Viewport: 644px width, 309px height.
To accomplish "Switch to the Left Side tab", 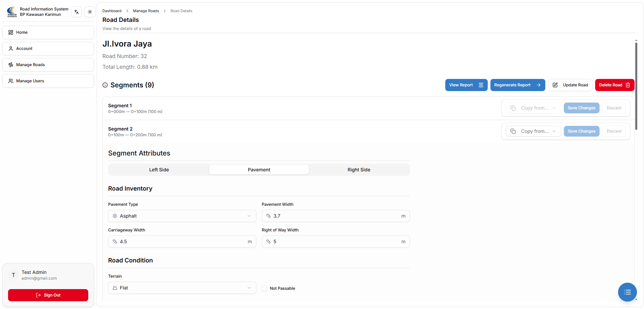I will (159, 170).
